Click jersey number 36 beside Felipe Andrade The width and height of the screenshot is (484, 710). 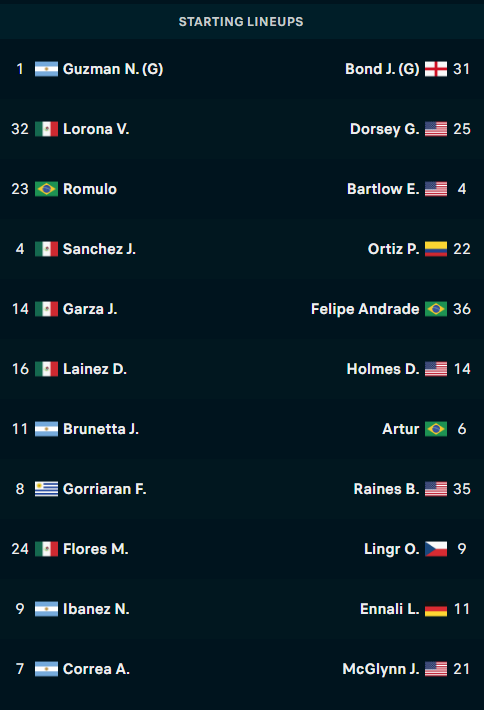pyautogui.click(x=462, y=309)
